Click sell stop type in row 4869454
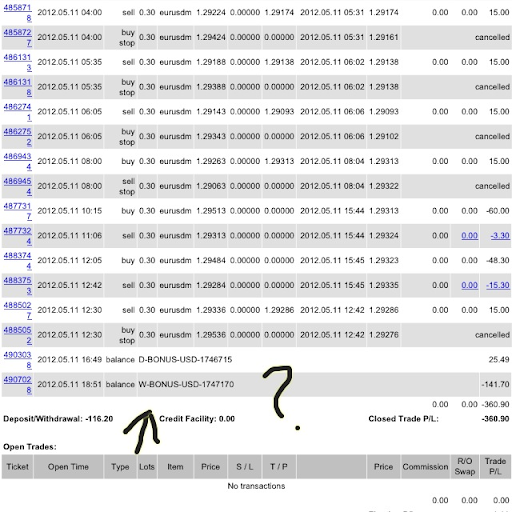Viewport: 512px width, 512px height. [x=127, y=186]
